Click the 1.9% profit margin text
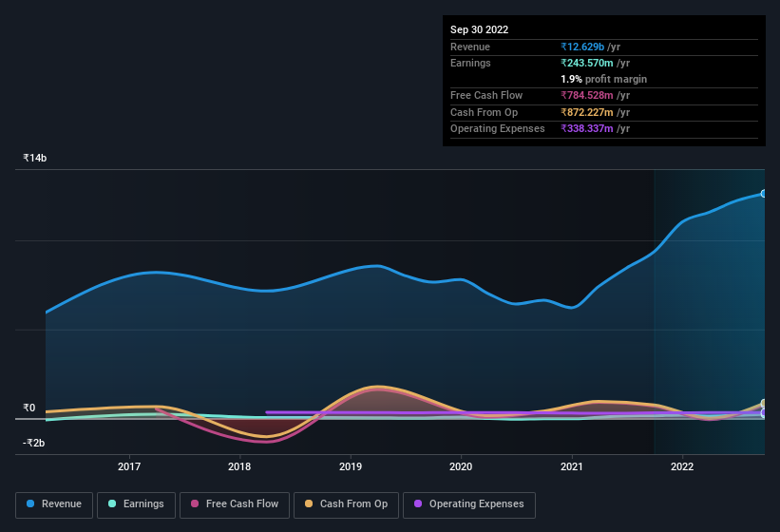The image size is (780, 532). (603, 79)
